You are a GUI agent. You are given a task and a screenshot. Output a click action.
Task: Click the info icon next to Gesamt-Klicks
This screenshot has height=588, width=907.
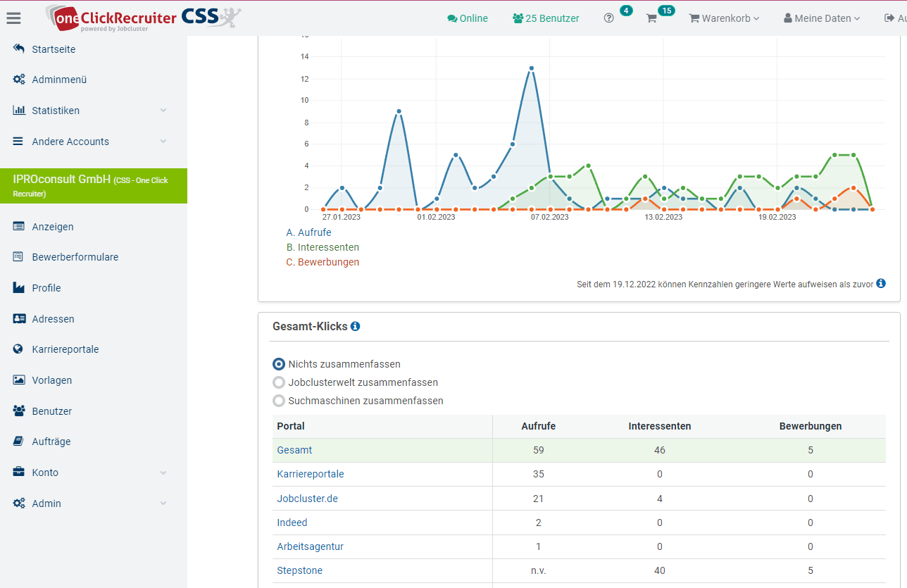click(356, 326)
